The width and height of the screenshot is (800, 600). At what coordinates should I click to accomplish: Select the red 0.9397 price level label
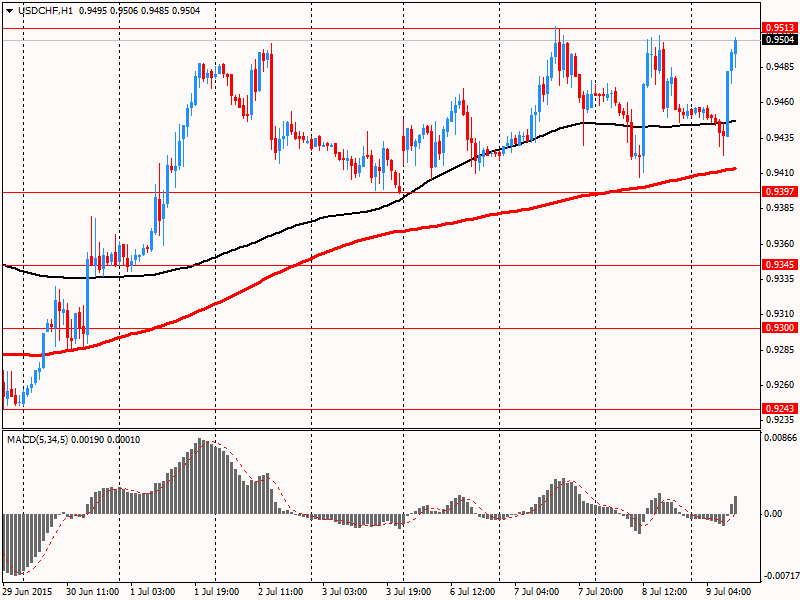[x=779, y=192]
